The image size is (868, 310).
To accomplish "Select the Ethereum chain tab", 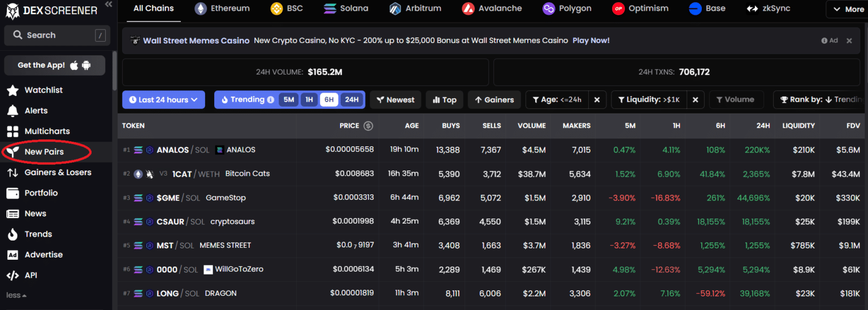I will [x=222, y=8].
